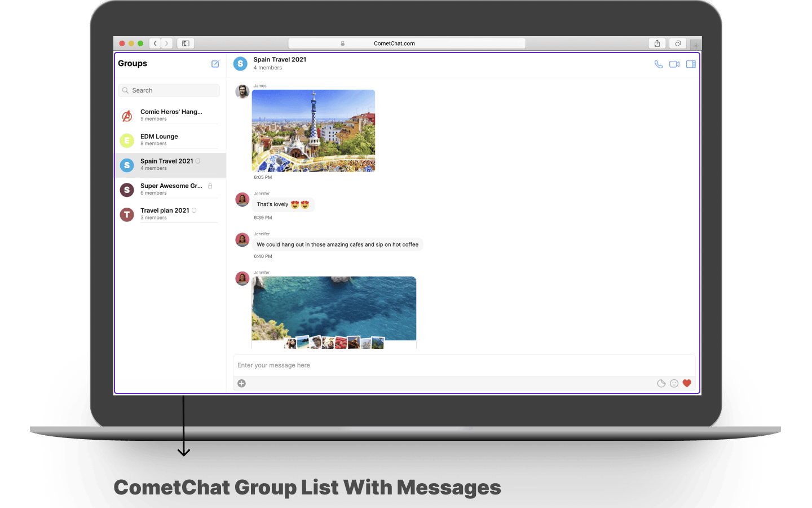Click the Comic Heros' Hang group avatar
Screen dimensions: 812x508
(127, 116)
